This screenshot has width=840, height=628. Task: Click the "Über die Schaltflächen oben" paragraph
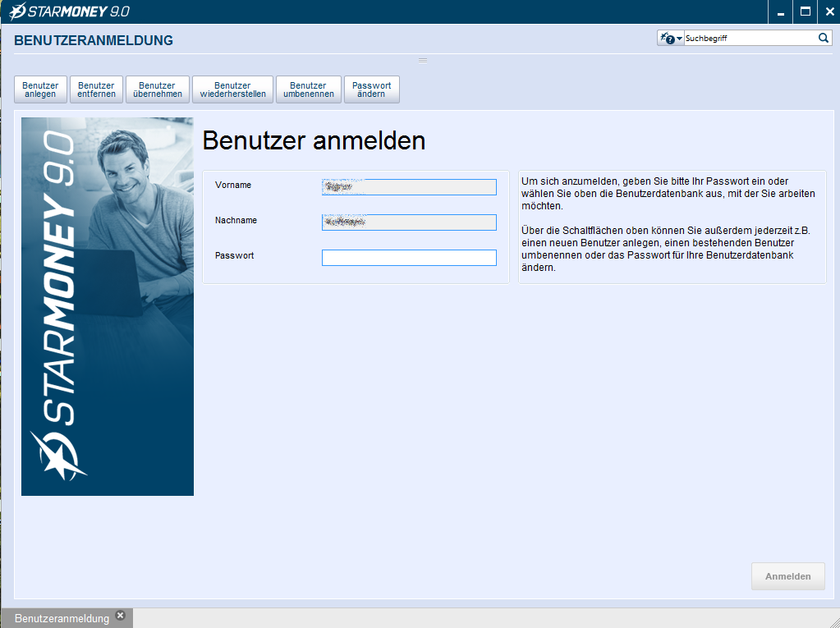tap(666, 249)
